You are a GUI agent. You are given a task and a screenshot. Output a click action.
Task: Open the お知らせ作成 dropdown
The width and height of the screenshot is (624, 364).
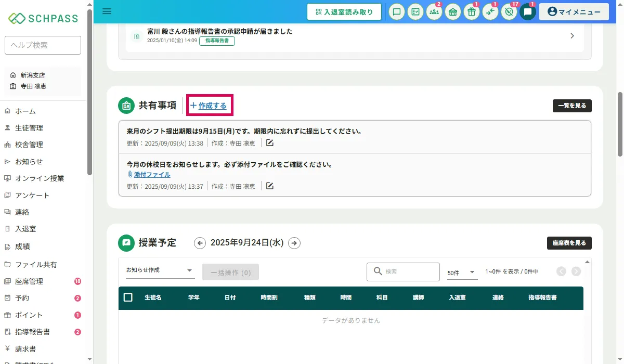160,270
